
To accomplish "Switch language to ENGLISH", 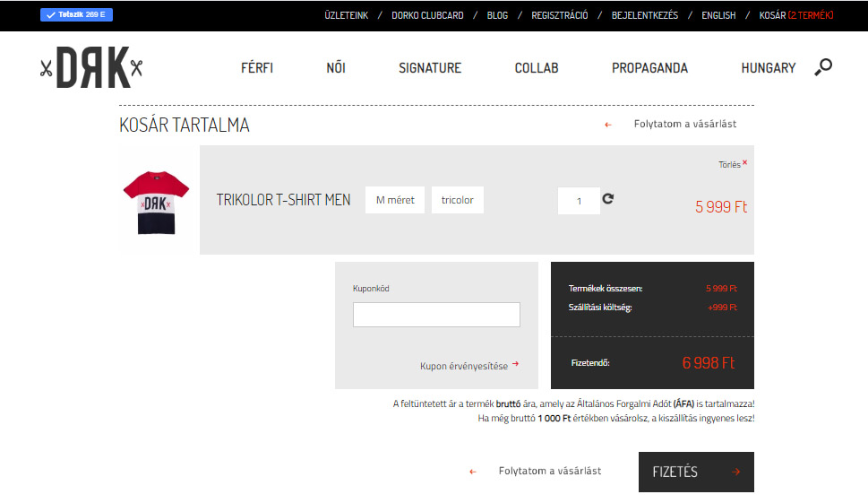I will 718,15.
